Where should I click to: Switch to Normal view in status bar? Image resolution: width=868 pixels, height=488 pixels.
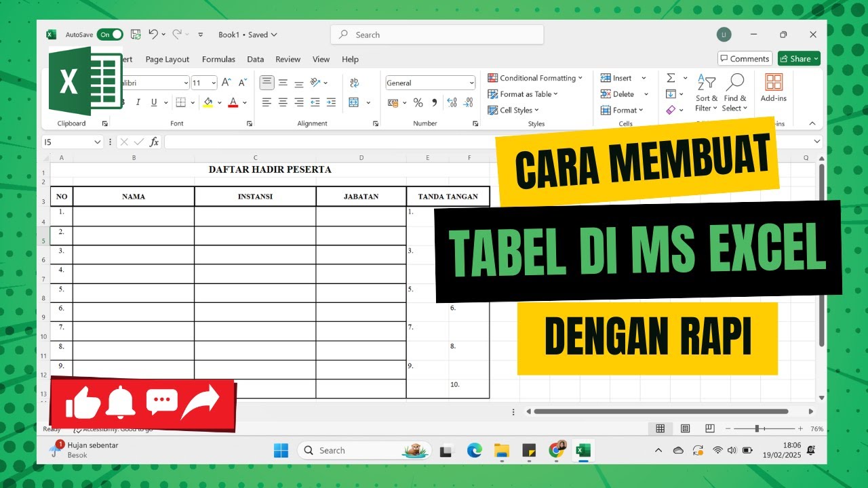click(x=660, y=428)
